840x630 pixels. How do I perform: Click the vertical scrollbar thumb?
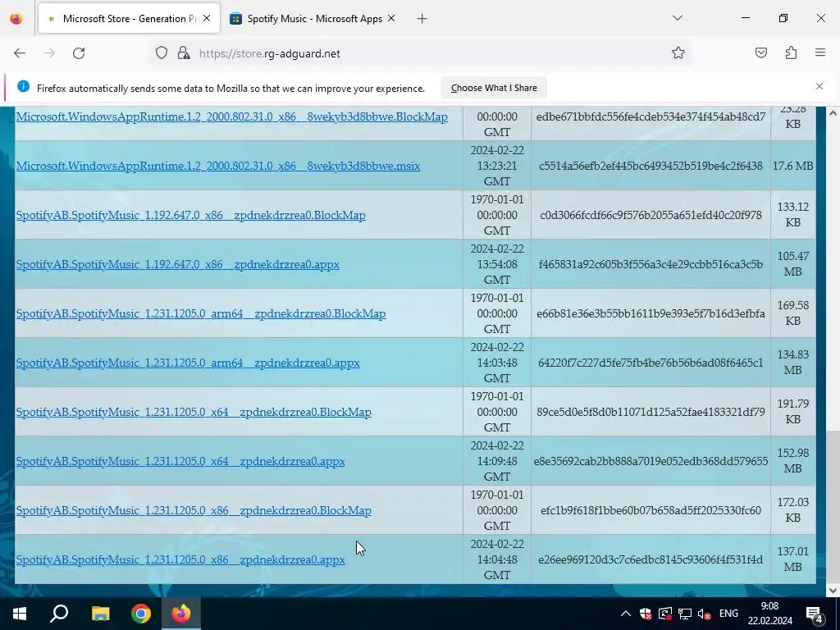(833, 507)
